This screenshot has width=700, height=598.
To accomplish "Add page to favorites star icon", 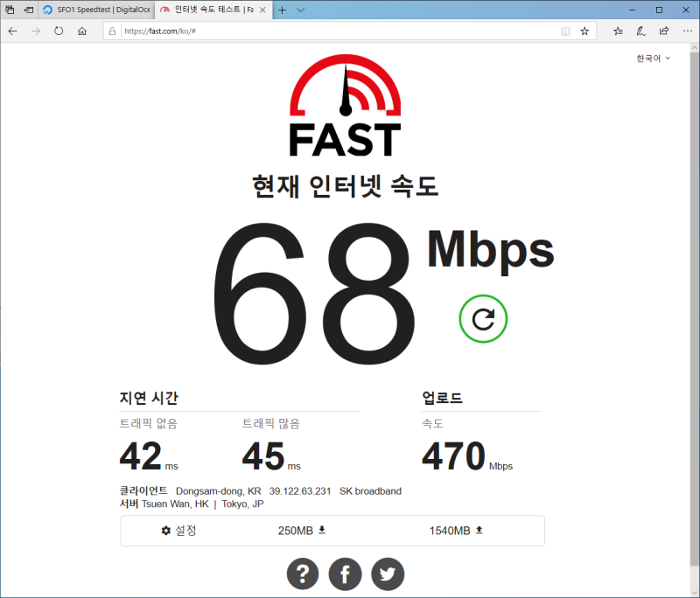I will click(584, 31).
